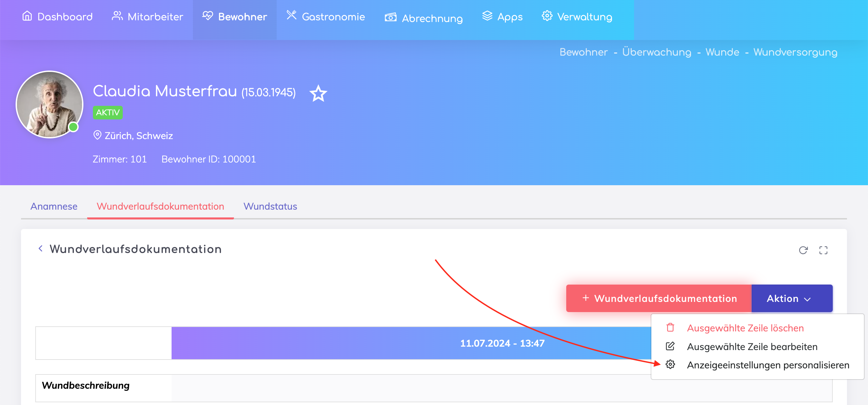Open the Apps menu in top bar

pos(502,17)
